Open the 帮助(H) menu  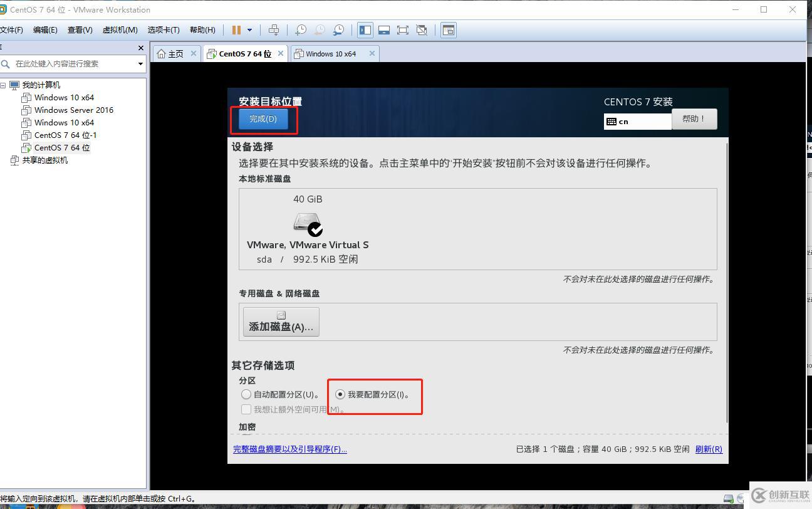point(202,30)
